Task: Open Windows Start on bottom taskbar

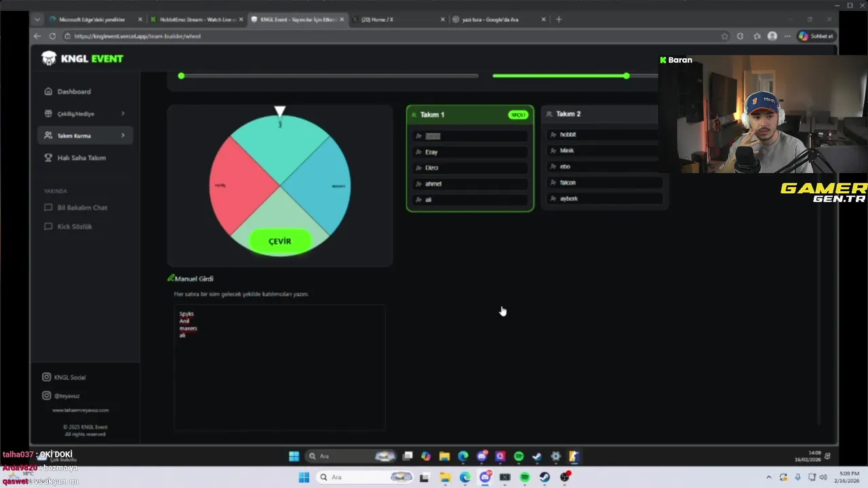Action: [304, 477]
